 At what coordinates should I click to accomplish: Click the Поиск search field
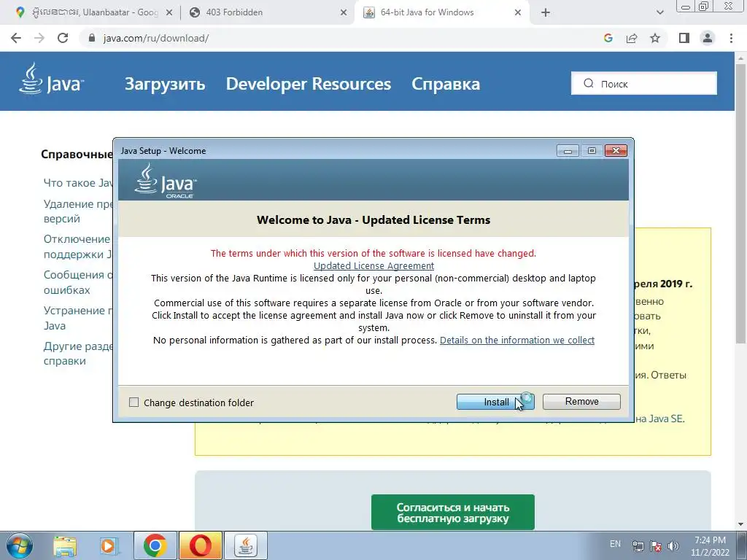643,83
